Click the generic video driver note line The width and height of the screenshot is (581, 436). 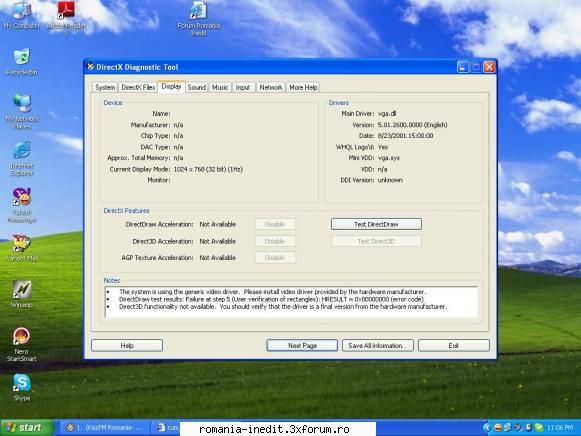(272, 292)
